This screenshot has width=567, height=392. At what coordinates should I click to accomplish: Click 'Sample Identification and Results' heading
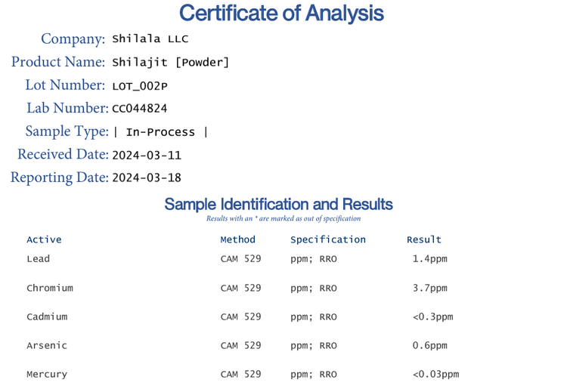tap(278, 204)
